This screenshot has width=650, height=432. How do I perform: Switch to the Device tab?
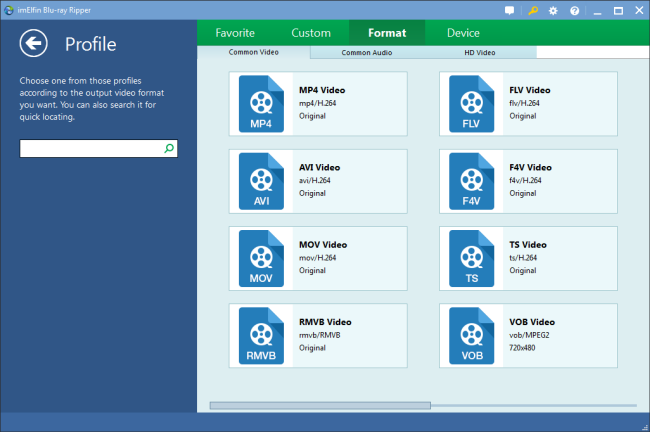click(x=463, y=33)
